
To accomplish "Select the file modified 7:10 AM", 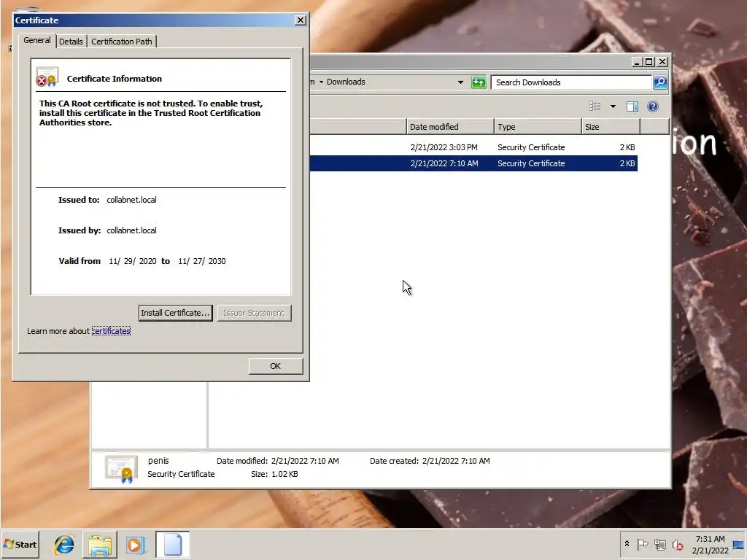I will (x=473, y=163).
